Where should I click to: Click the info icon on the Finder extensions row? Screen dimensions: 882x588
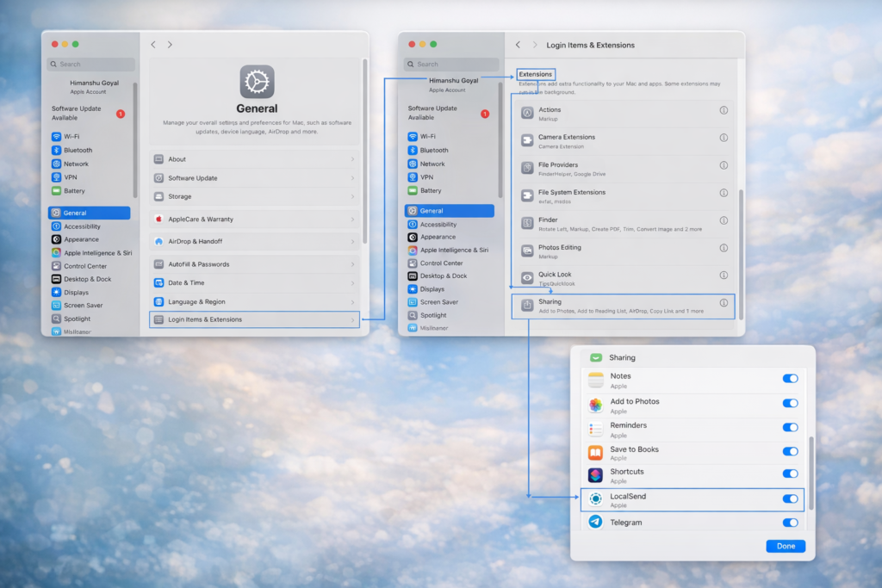[x=724, y=220]
